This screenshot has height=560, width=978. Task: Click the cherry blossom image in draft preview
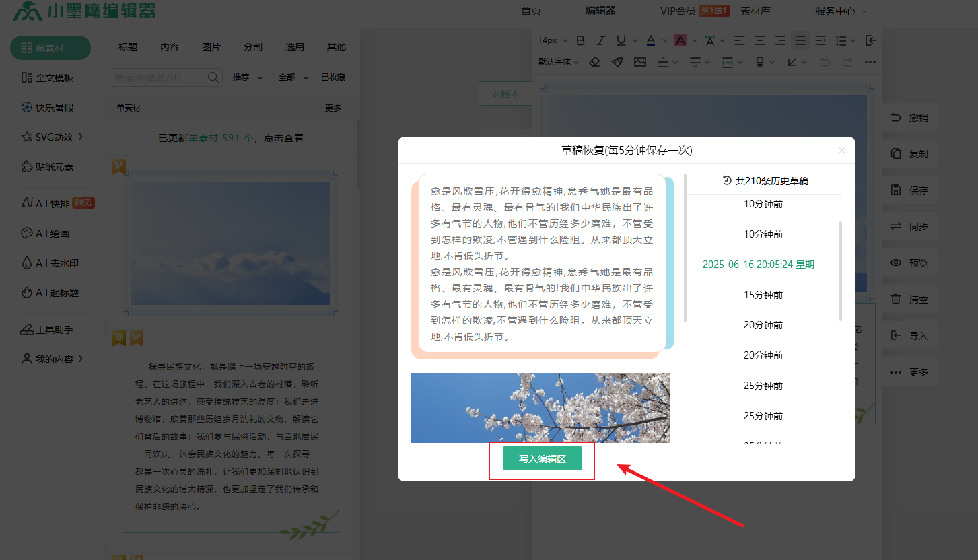[540, 408]
